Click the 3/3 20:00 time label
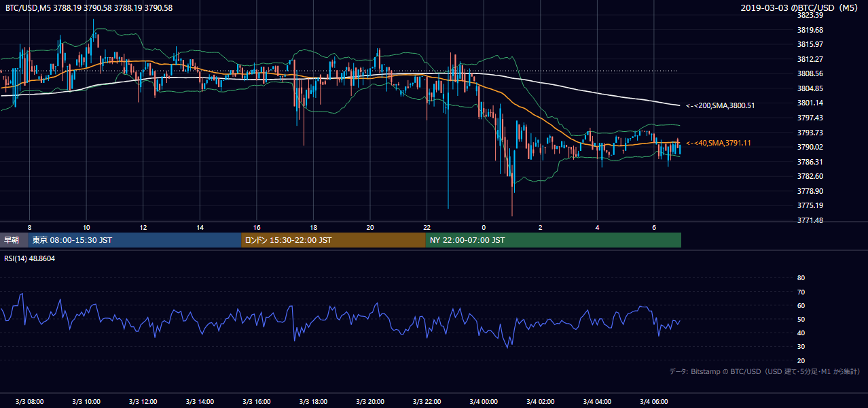 click(x=370, y=401)
